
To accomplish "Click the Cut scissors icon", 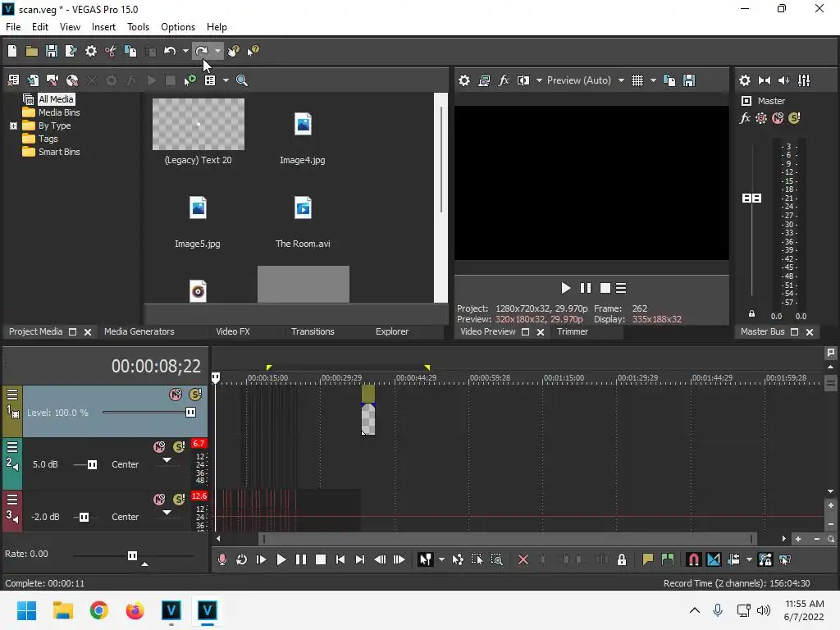I will coord(111,51).
